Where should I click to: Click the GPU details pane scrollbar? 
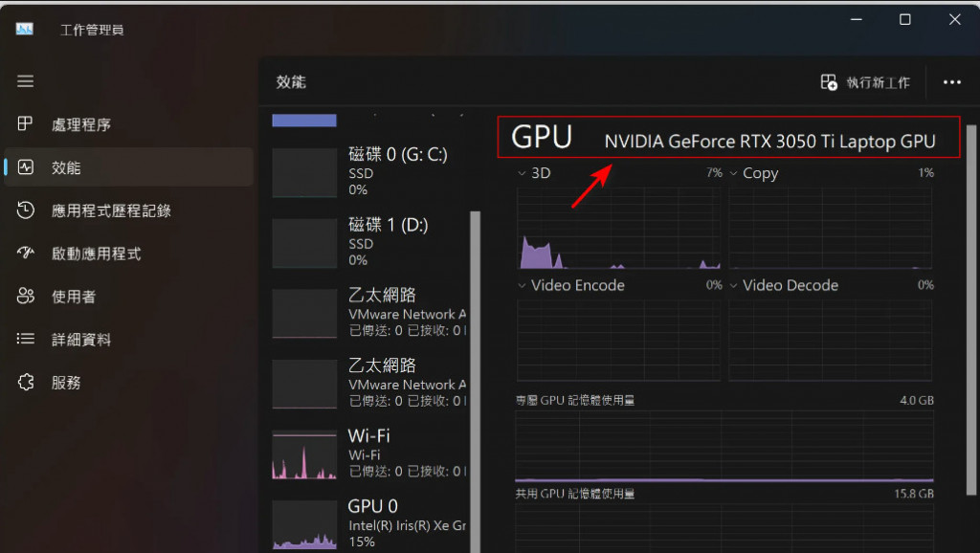click(x=970, y=309)
